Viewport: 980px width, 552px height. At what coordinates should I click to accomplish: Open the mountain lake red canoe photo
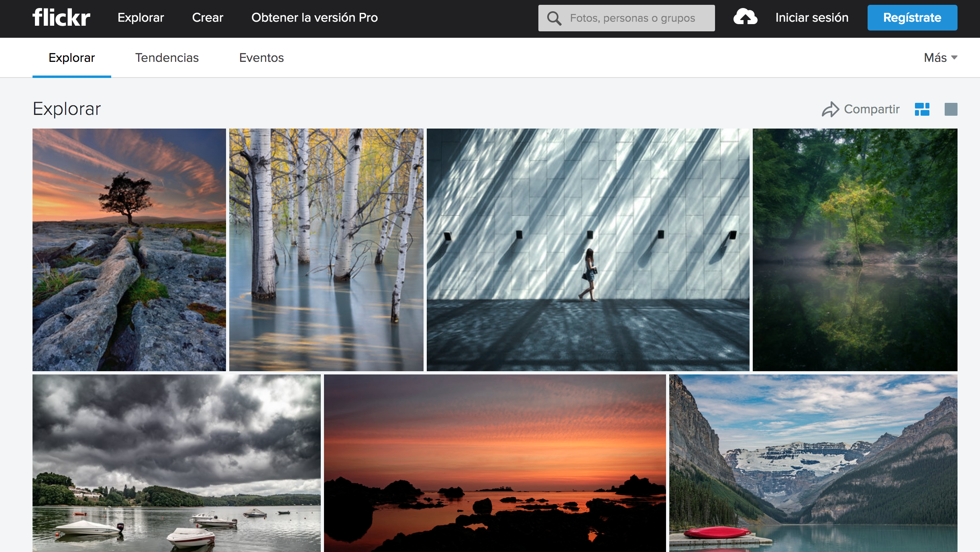coord(813,463)
